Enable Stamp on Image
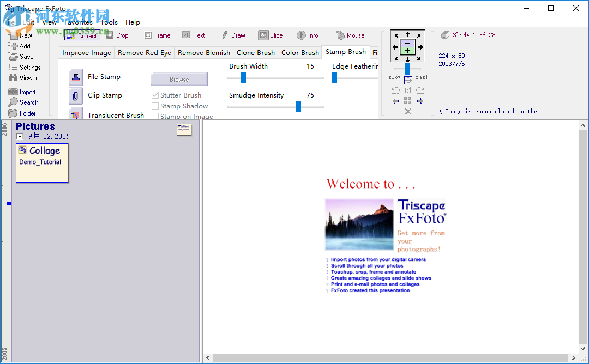 (155, 116)
